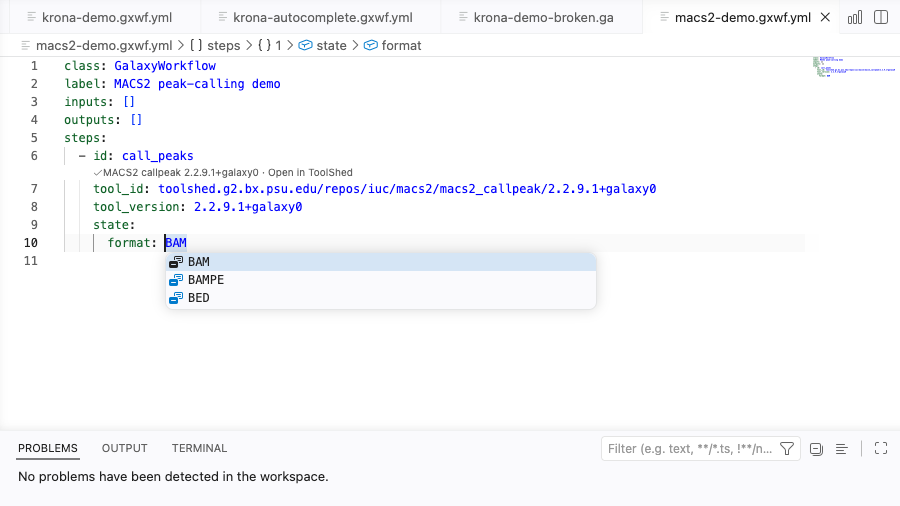Click the steps key on line 5
Screen dimensions: 900x506
coord(82,138)
